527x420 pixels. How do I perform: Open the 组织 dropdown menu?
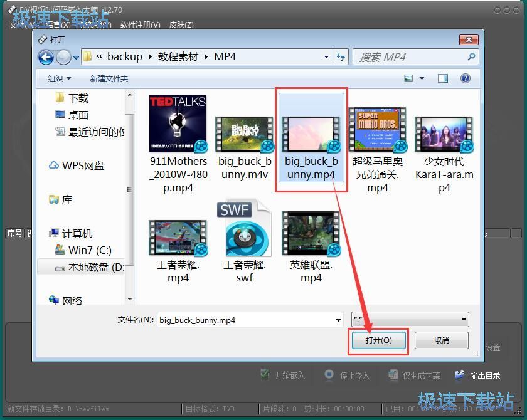pos(59,78)
